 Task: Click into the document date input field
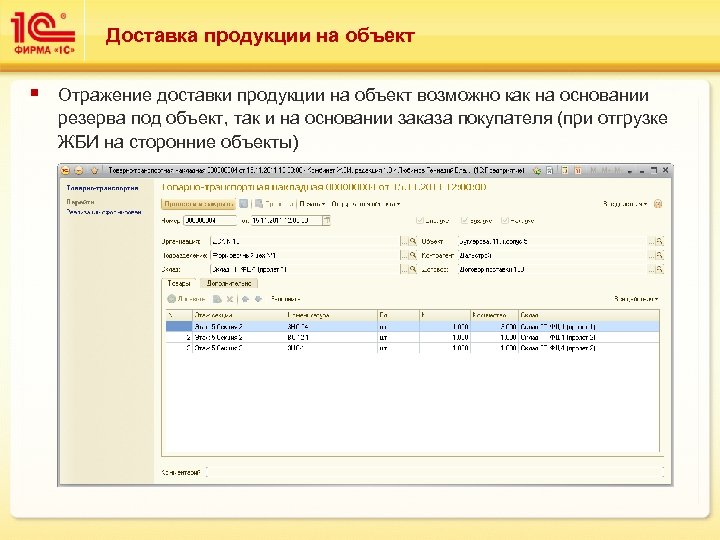pos(287,221)
